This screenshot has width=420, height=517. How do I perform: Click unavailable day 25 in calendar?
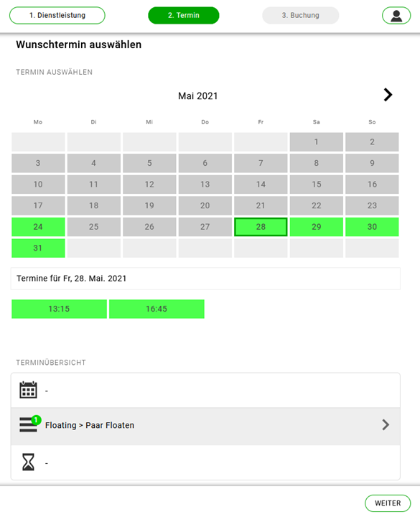tap(94, 227)
